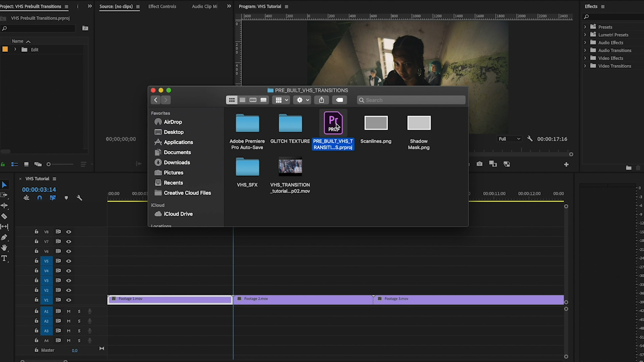Open Desktop in Finder sidebar
The image size is (644, 362).
coord(174,132)
